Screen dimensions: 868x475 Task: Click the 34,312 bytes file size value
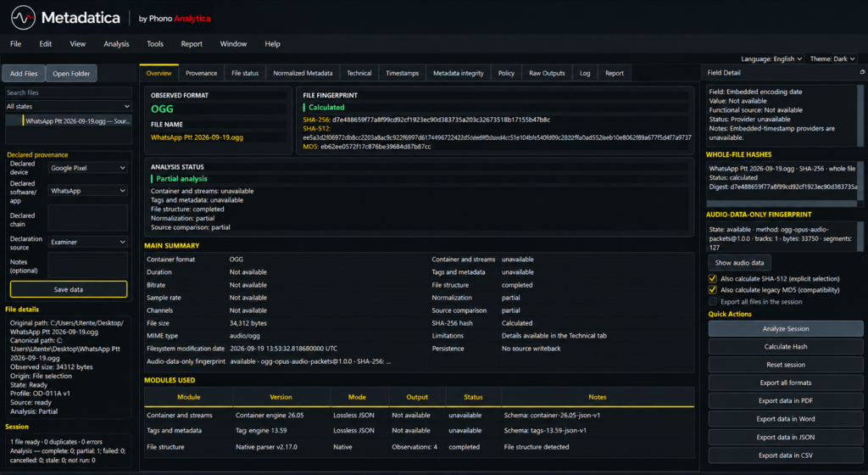248,323
